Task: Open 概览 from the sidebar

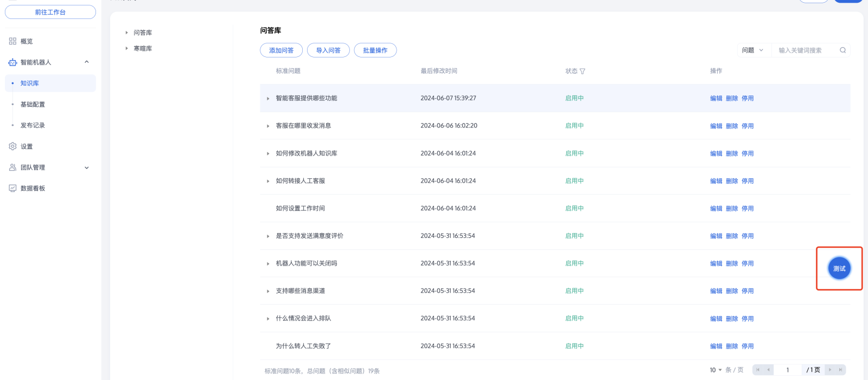Action: [27, 41]
